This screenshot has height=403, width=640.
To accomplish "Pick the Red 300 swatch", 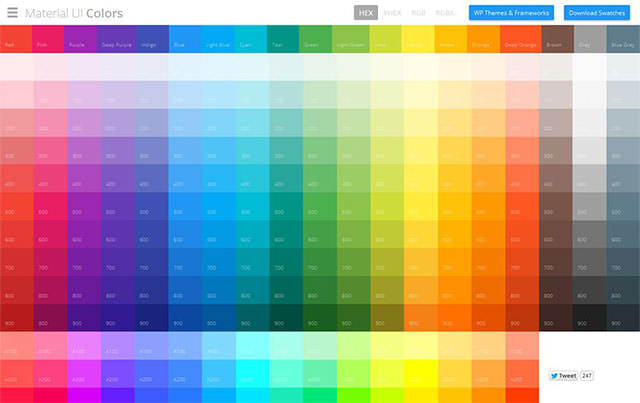I will point(17,150).
